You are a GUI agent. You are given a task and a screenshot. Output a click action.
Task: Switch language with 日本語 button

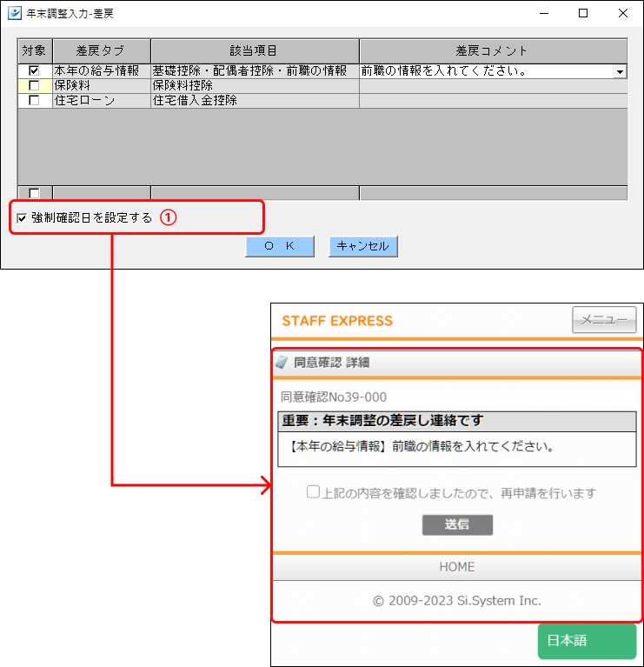587,641
